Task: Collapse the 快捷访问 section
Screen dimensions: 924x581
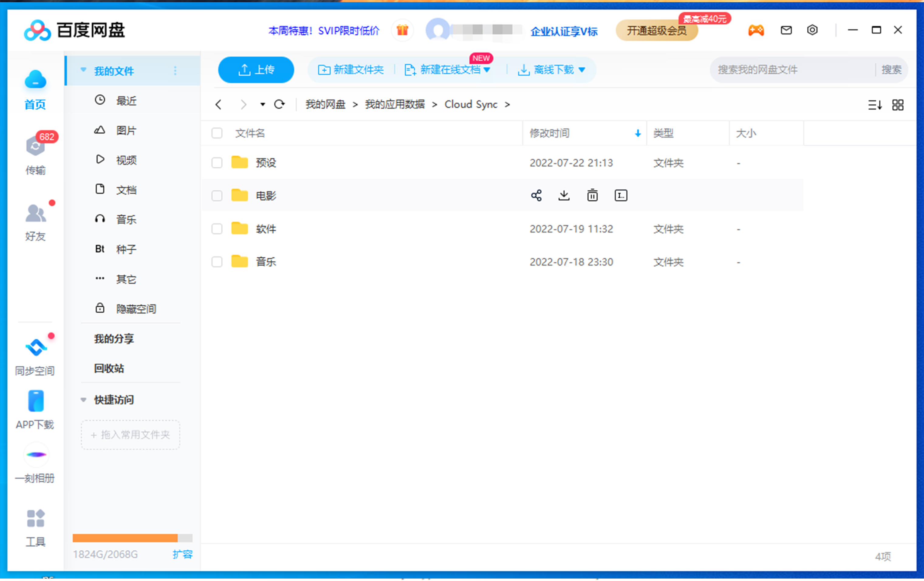Action: point(84,399)
